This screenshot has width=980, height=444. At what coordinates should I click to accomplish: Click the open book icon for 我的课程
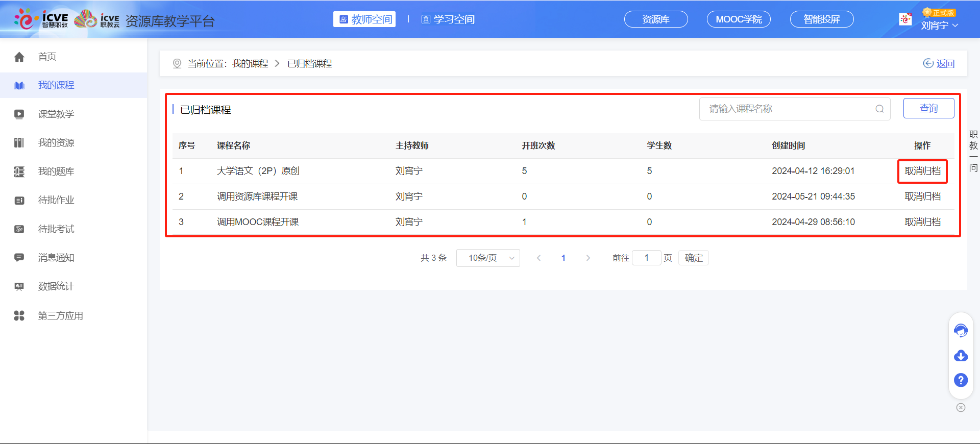(x=19, y=85)
